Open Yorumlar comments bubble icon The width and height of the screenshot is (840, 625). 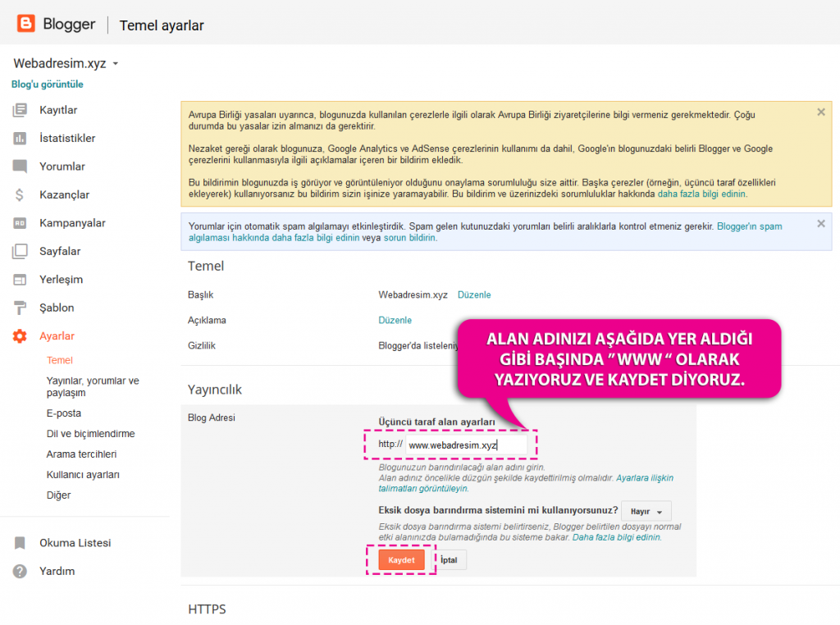pos(20,167)
